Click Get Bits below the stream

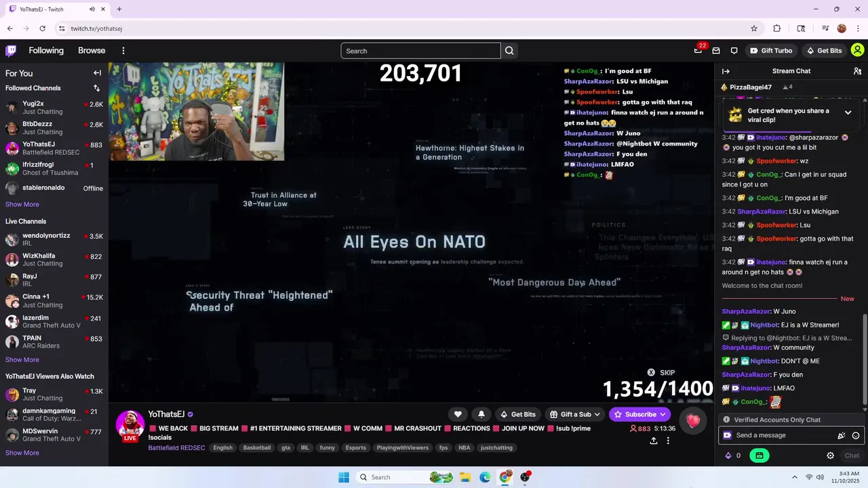coord(517,414)
